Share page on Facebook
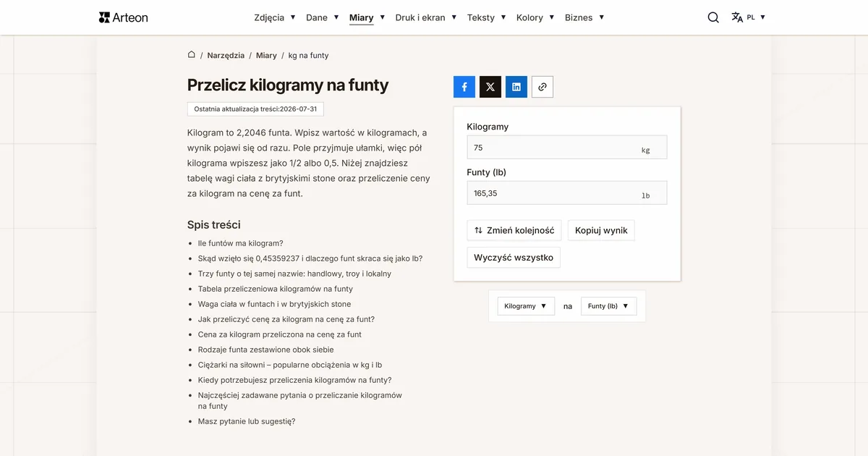 tap(464, 87)
